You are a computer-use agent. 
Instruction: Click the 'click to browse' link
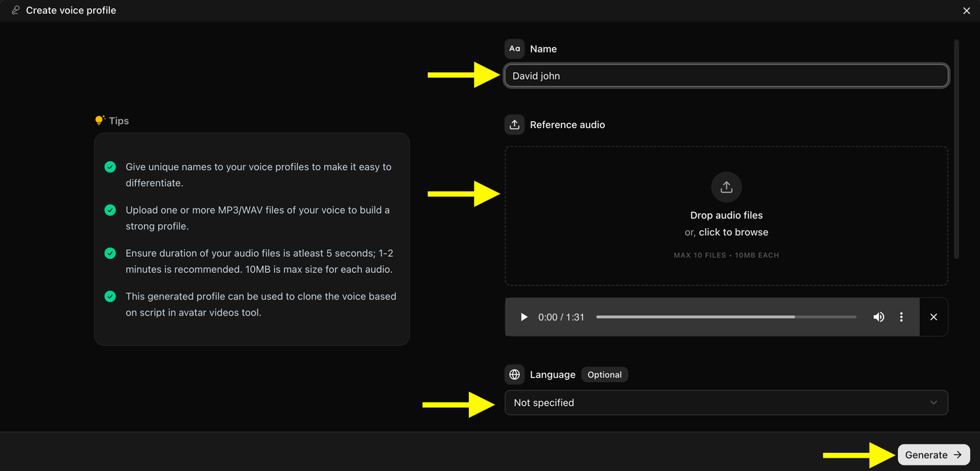click(733, 232)
